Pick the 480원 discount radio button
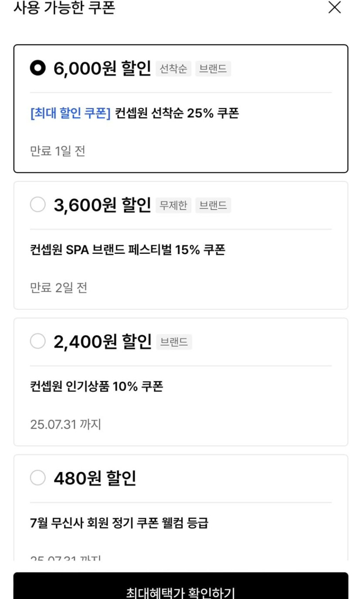364x599 pixels. point(38,478)
